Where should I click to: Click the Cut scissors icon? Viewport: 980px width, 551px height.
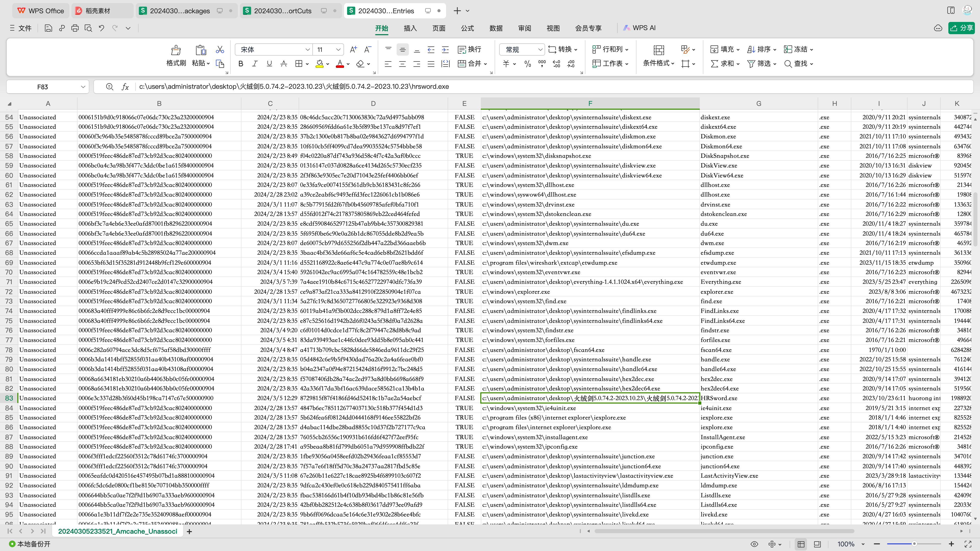tap(219, 49)
